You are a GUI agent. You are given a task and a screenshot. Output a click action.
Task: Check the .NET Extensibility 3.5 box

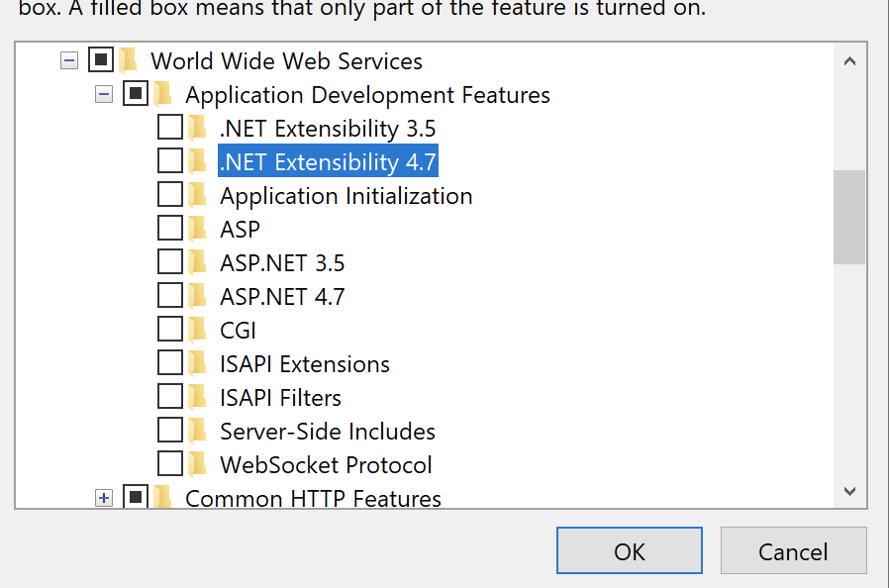coord(170,128)
